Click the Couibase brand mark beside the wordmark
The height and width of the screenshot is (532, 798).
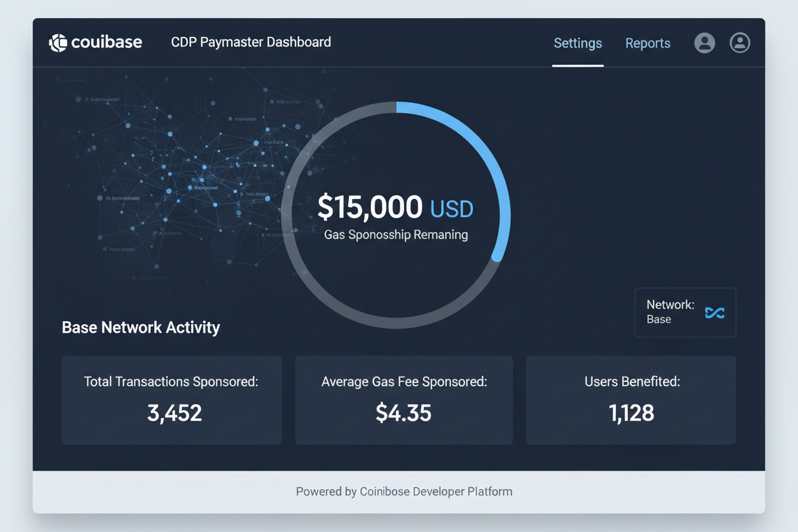coord(57,42)
